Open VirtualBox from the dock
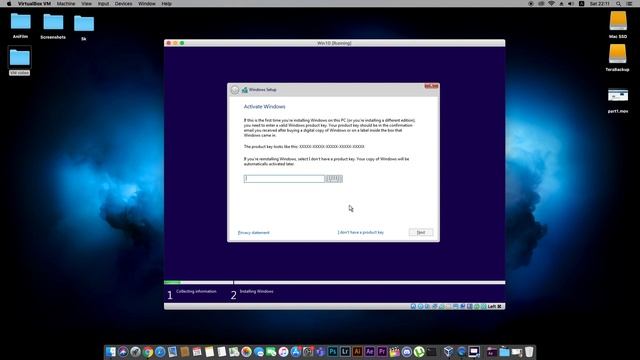Image resolution: width=640 pixels, height=360 pixels. pos(448,352)
